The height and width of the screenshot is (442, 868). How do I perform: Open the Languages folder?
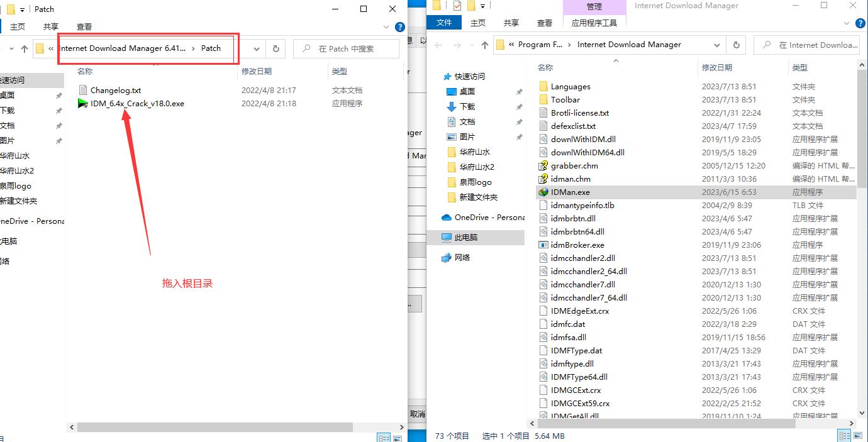pos(570,87)
